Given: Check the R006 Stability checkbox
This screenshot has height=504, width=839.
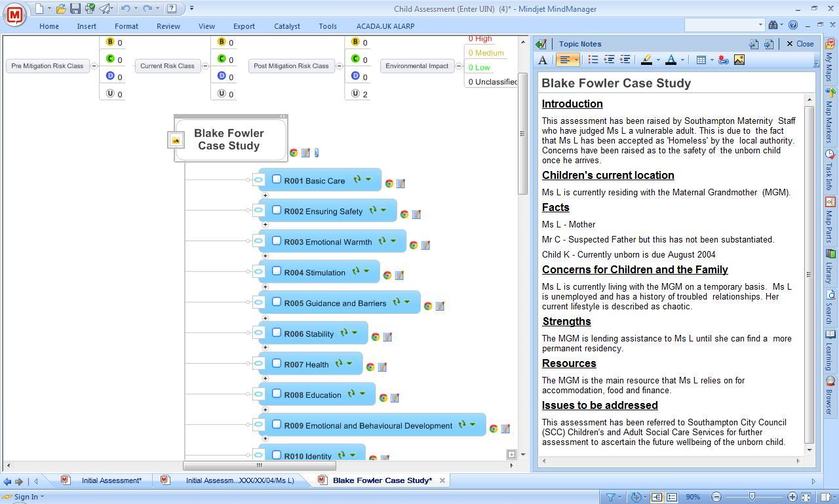Looking at the screenshot, I should point(277,332).
